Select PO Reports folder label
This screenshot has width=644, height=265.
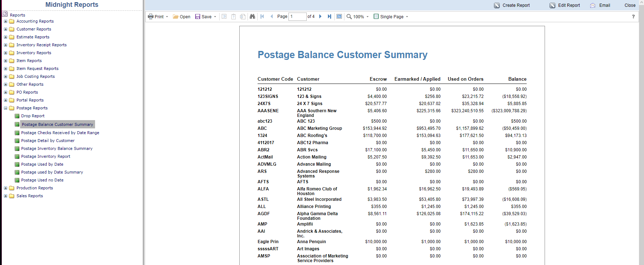(27, 92)
